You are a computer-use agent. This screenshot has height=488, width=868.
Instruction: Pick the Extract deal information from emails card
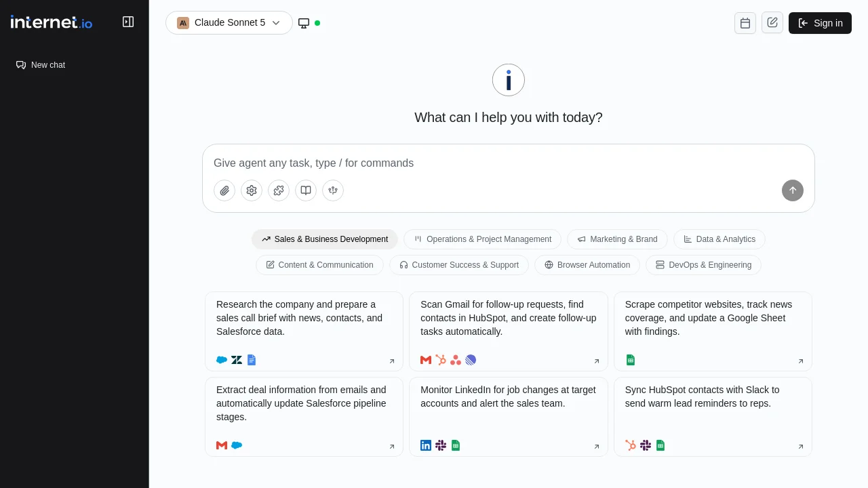(x=304, y=417)
